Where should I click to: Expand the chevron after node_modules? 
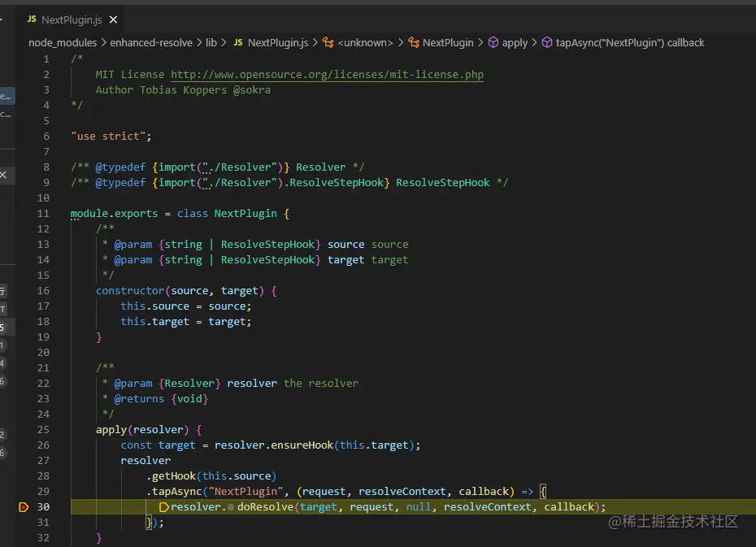tap(103, 43)
